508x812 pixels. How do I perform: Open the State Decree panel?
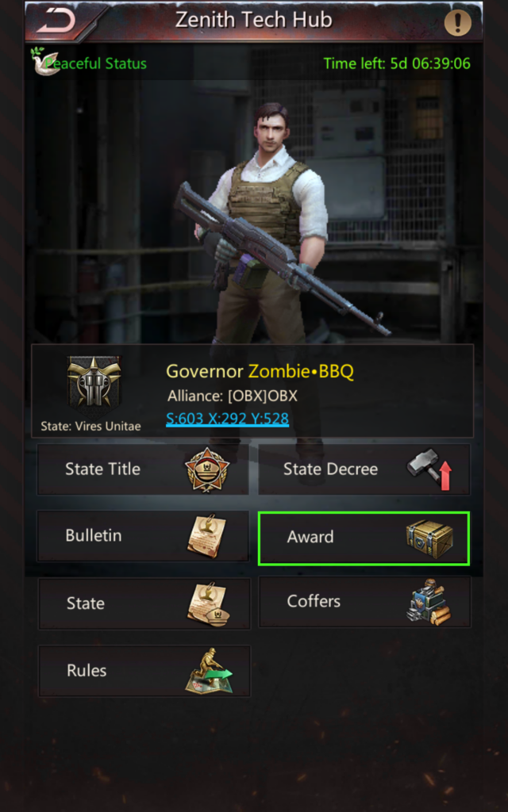(364, 469)
